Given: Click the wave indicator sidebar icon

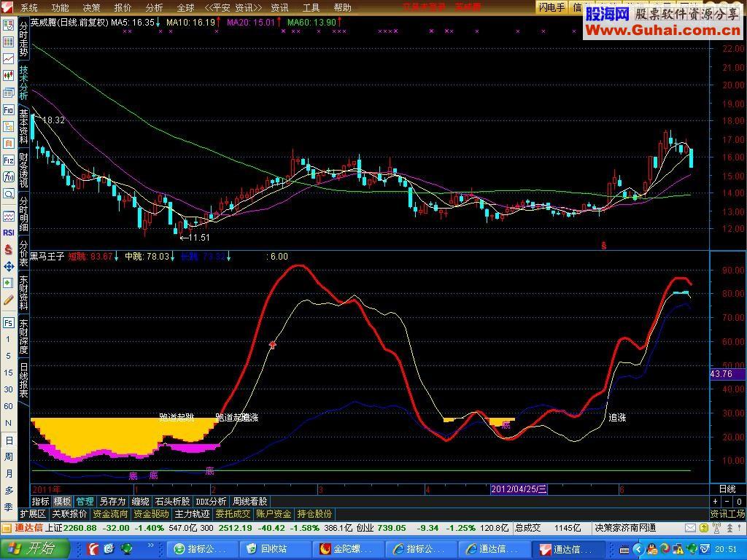Looking at the screenshot, I should click(9, 217).
